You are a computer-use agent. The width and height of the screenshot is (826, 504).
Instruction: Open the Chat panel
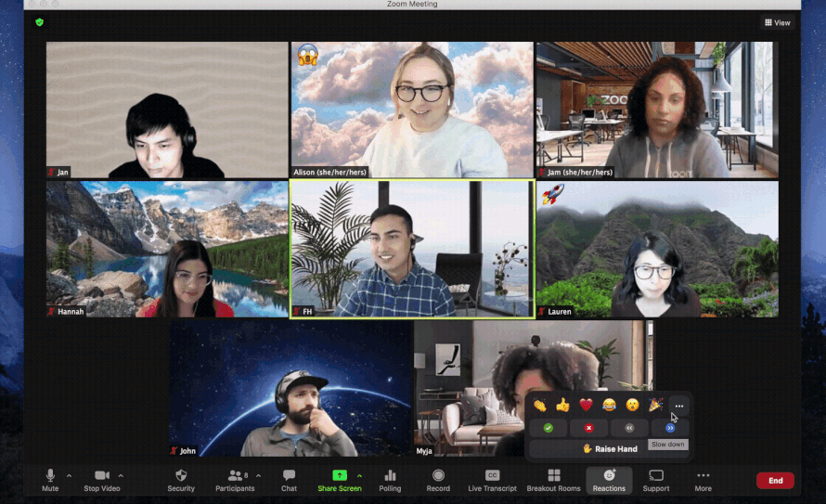(289, 480)
